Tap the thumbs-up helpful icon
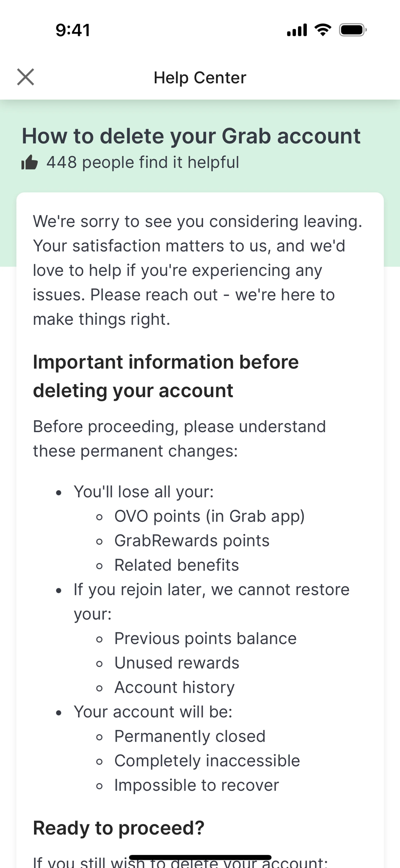 coord(30,162)
